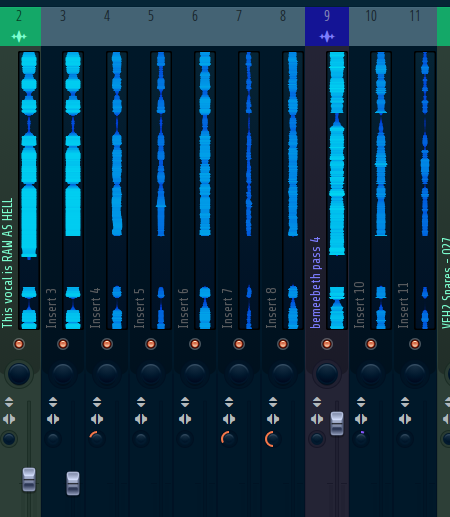450x517 pixels.
Task: Mute the 'bemeebeth pass 4' track
Action: point(327,344)
